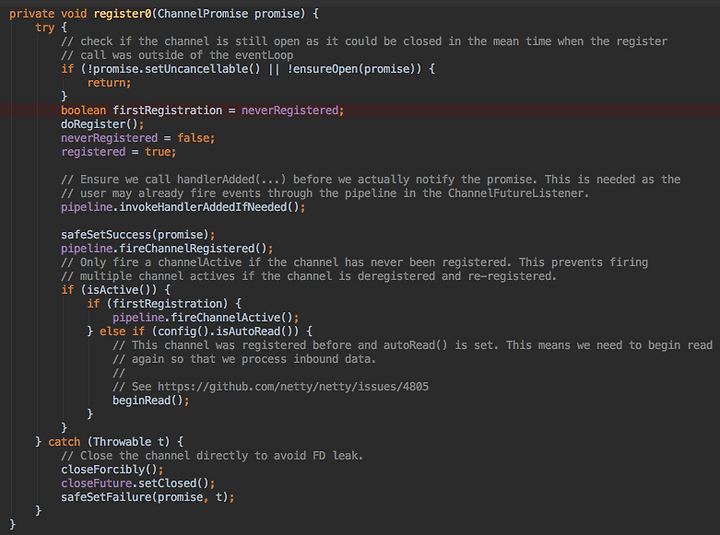Click the register0 method name

coord(123,14)
